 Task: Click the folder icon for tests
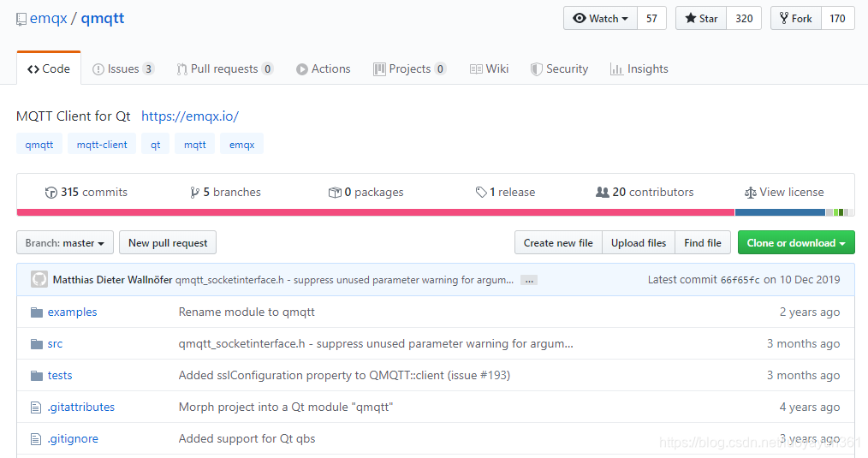[37, 376]
